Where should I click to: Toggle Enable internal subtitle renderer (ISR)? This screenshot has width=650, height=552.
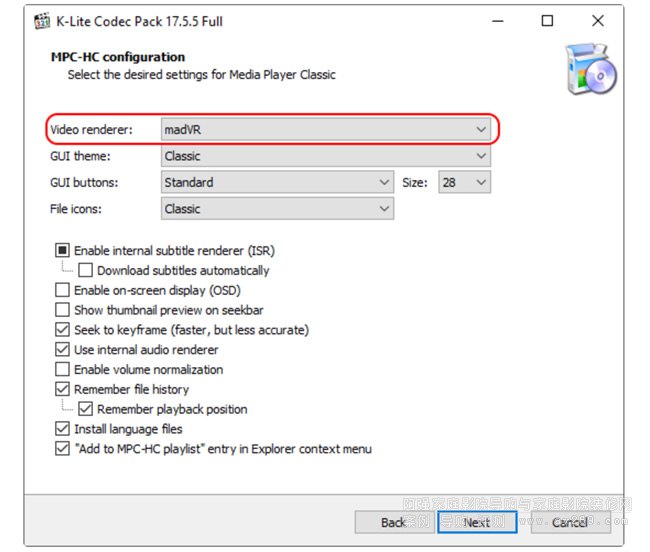click(62, 251)
